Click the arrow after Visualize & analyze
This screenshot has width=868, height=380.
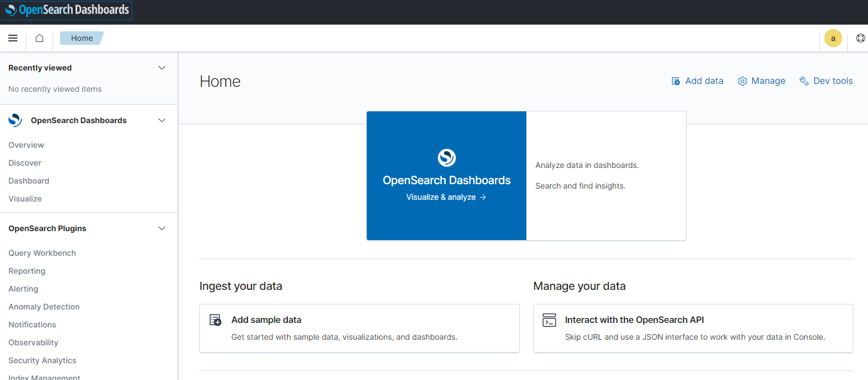483,198
